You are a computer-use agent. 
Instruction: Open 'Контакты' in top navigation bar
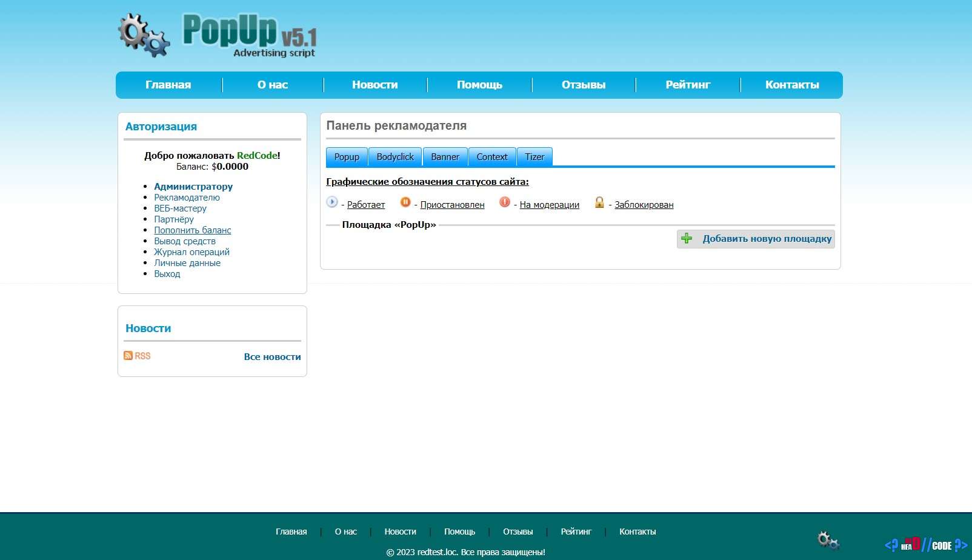coord(792,85)
